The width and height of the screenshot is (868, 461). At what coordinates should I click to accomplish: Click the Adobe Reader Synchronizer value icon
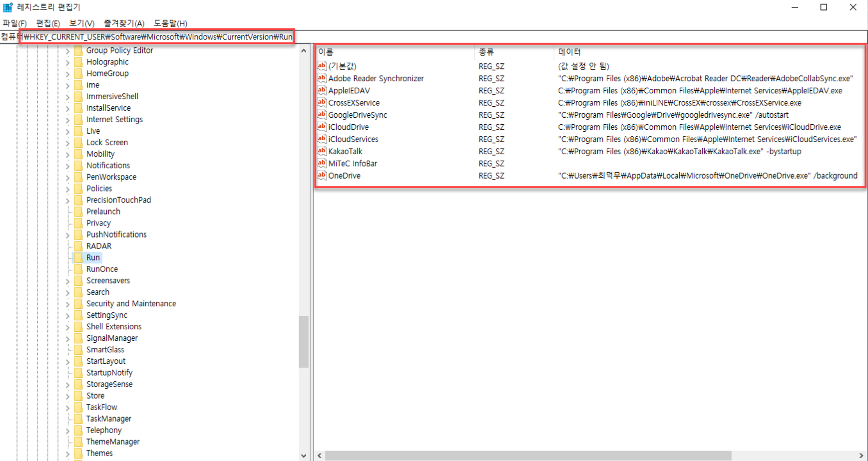[x=322, y=78]
